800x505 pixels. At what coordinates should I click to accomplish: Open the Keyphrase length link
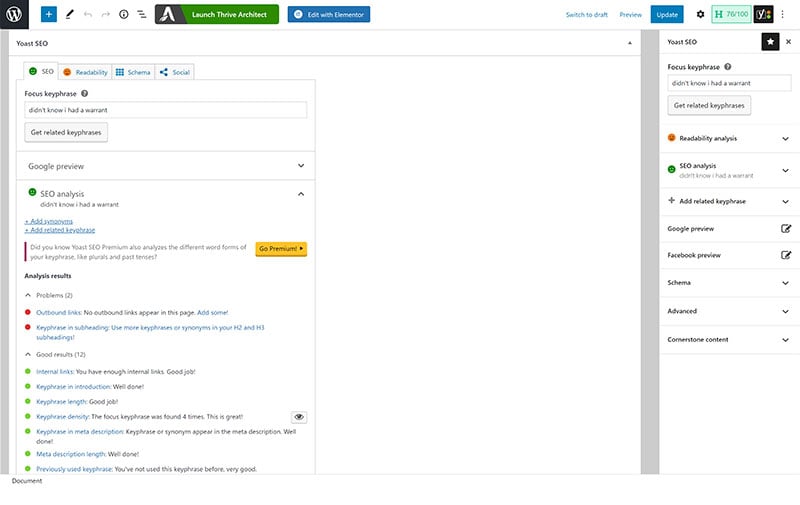pos(61,401)
